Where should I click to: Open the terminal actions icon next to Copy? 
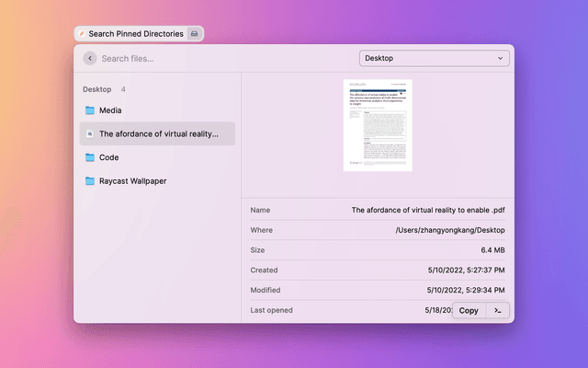point(497,310)
